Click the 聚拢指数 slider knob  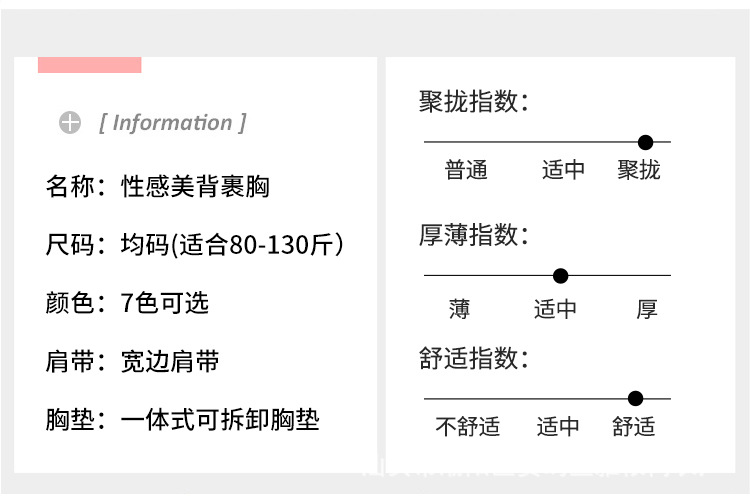tap(645, 142)
